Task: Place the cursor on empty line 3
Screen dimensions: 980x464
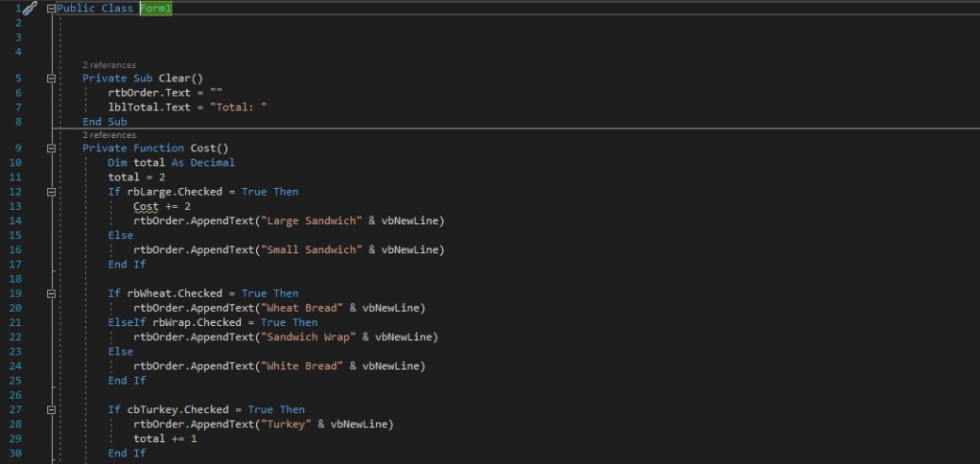Action: 288,37
